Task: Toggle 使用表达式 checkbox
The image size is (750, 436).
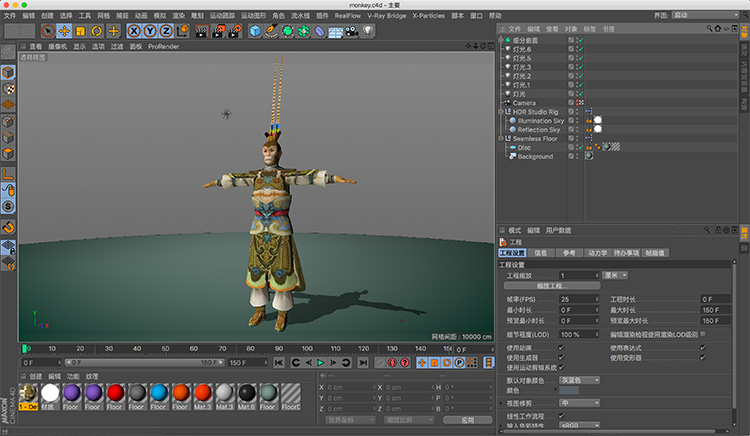Action: (703, 348)
